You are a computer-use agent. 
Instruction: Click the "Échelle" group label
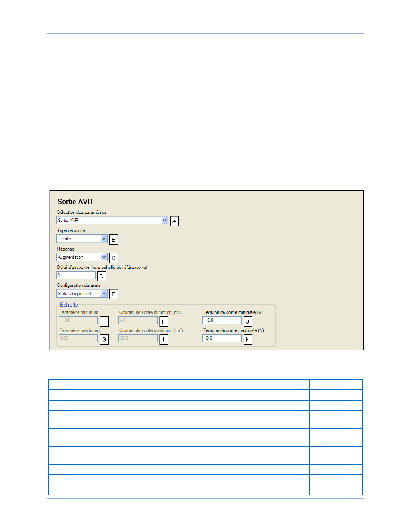(69, 305)
